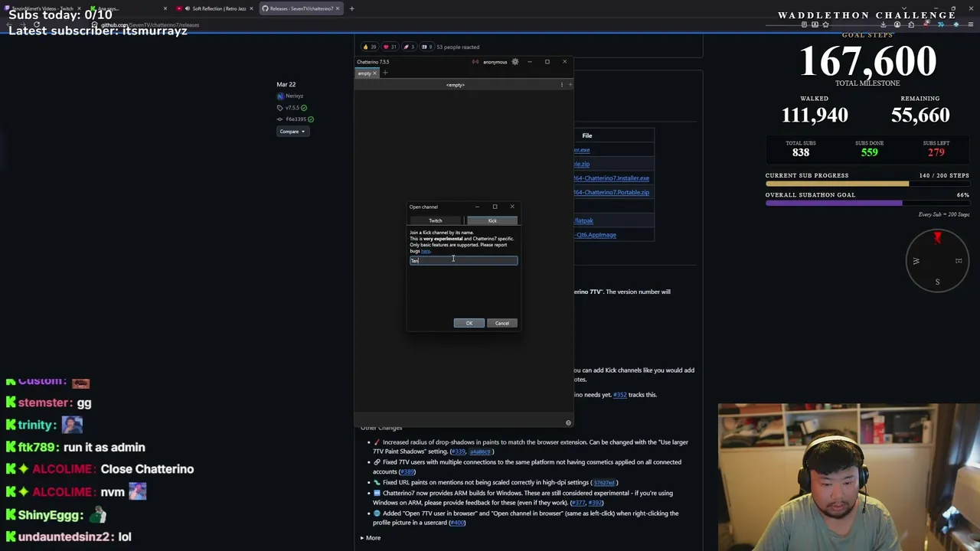The image size is (980, 551).
Task: Close the Soft Reflection Retro Jazz tab
Action: (x=251, y=8)
